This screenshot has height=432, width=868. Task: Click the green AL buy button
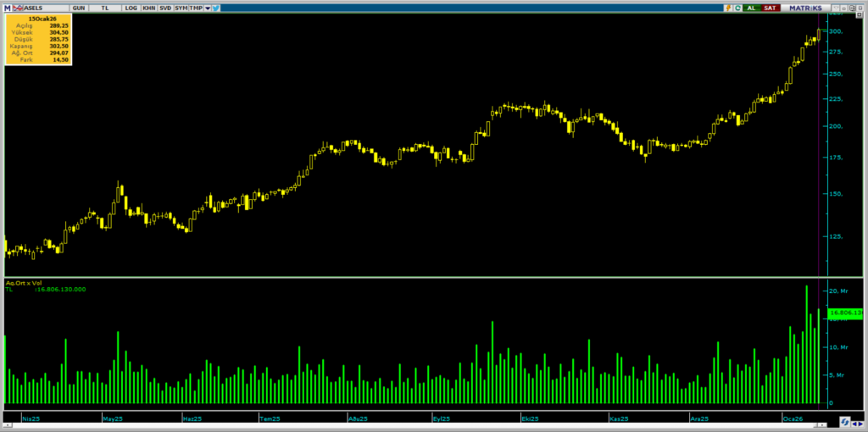(x=752, y=8)
